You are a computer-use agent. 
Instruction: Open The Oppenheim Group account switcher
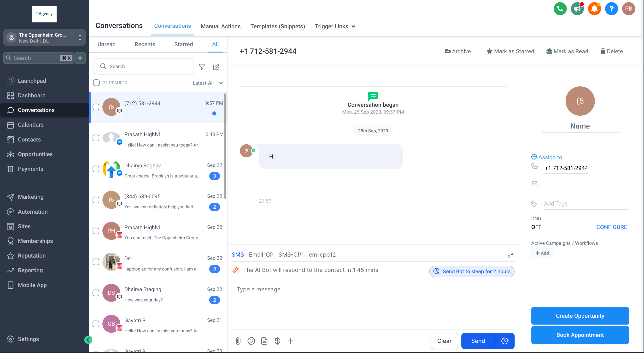coord(45,37)
